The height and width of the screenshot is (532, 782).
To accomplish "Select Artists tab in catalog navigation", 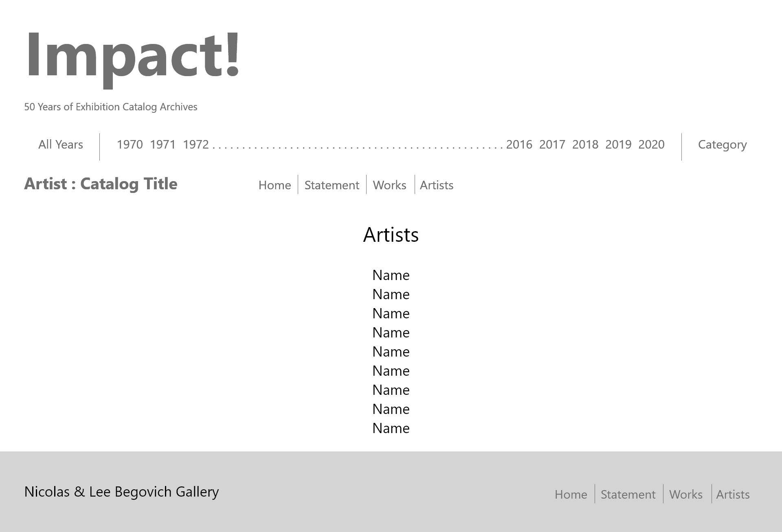I will 436,185.
